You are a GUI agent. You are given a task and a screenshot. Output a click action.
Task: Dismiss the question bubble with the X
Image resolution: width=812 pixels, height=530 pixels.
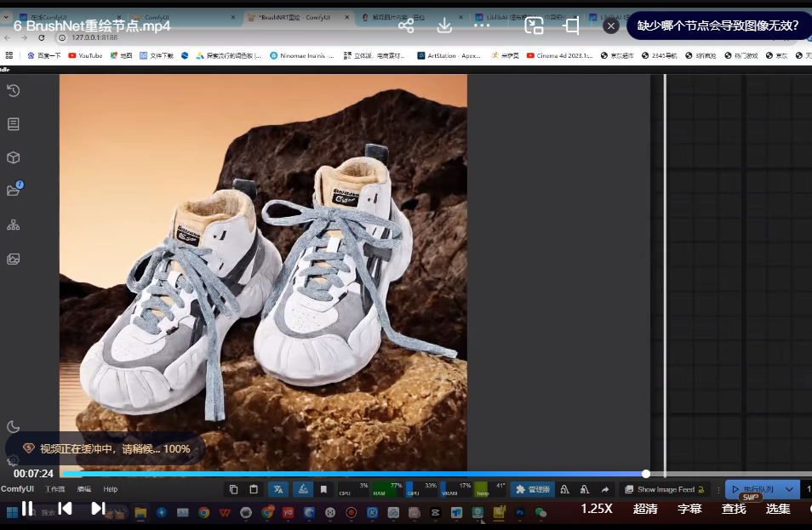[611, 26]
